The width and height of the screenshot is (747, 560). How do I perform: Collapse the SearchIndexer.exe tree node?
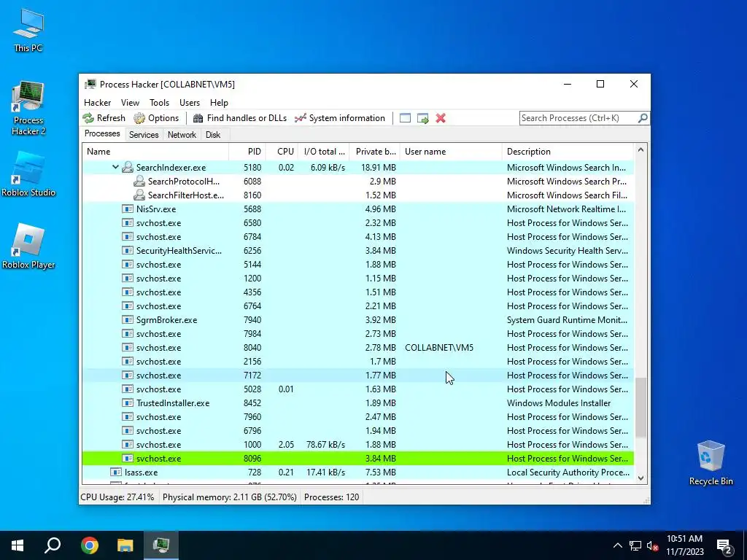pos(115,167)
